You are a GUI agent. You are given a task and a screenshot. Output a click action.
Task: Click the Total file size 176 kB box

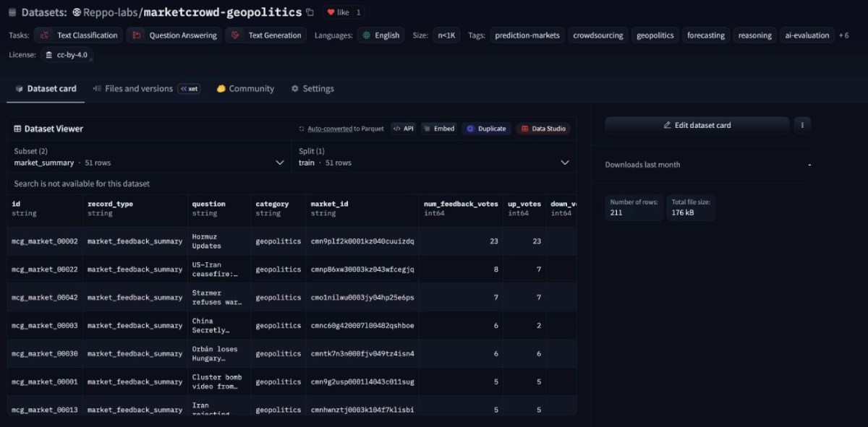tap(690, 207)
